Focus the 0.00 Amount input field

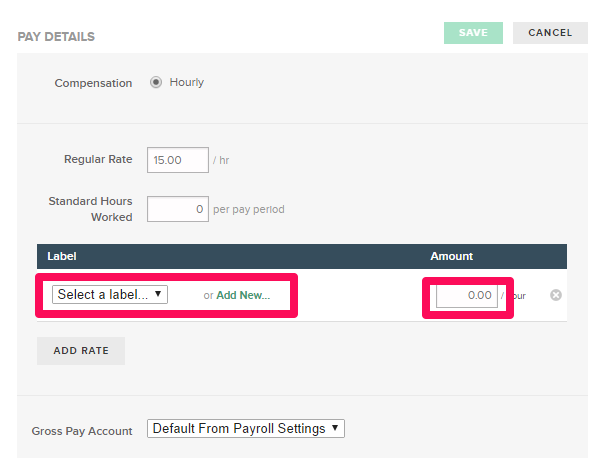tap(466, 295)
